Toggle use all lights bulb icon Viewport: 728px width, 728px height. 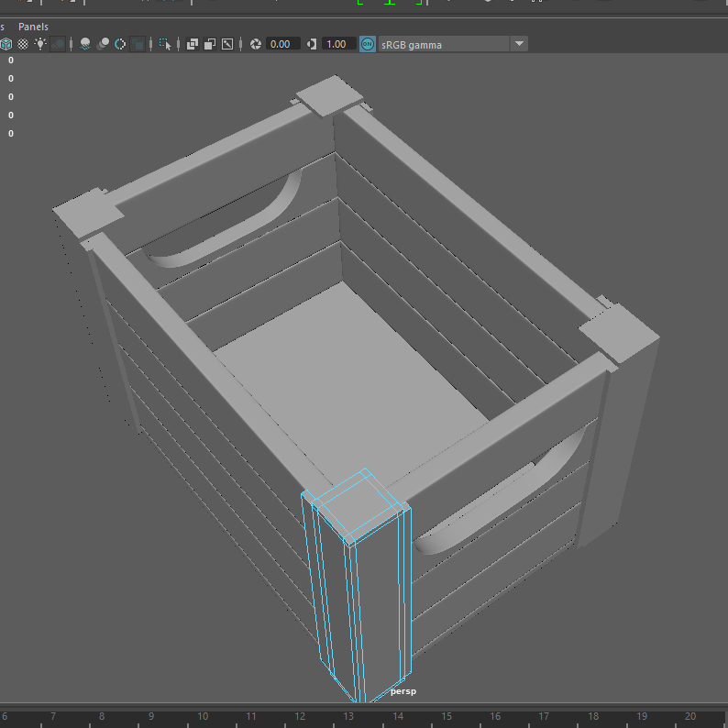pos(40,44)
